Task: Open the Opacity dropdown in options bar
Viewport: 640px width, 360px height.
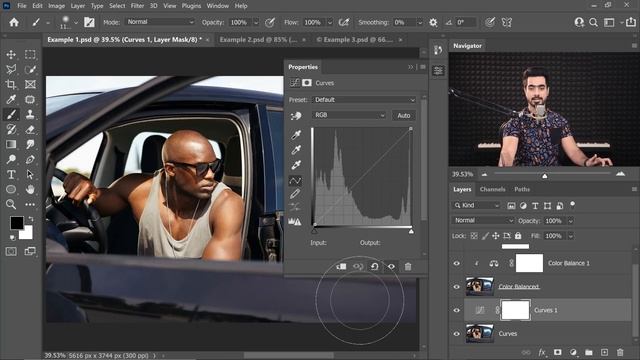Action: point(256,22)
